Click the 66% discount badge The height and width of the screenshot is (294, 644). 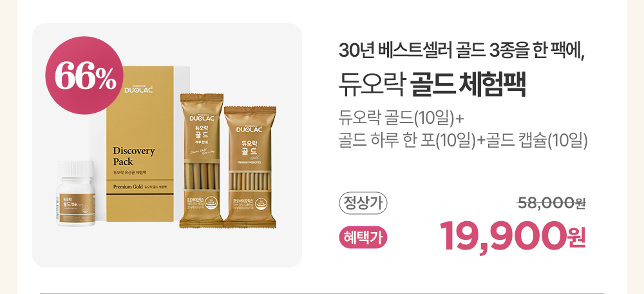[84, 75]
